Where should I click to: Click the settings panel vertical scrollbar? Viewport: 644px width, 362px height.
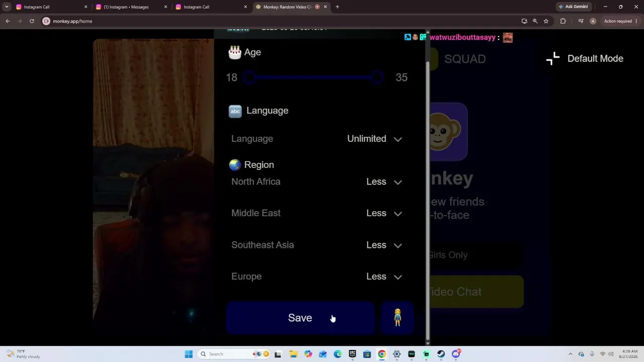click(428, 201)
